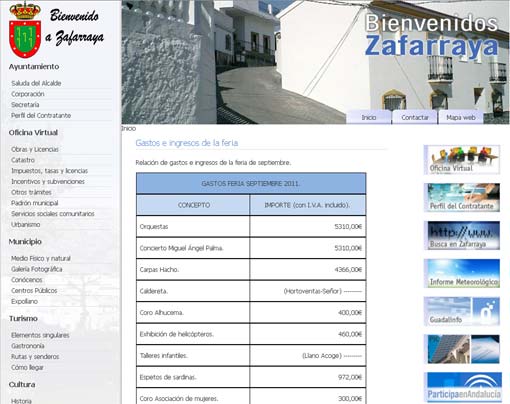The height and width of the screenshot is (404, 510).
Task: Open Medio Físico y natural link
Action: (x=41, y=258)
